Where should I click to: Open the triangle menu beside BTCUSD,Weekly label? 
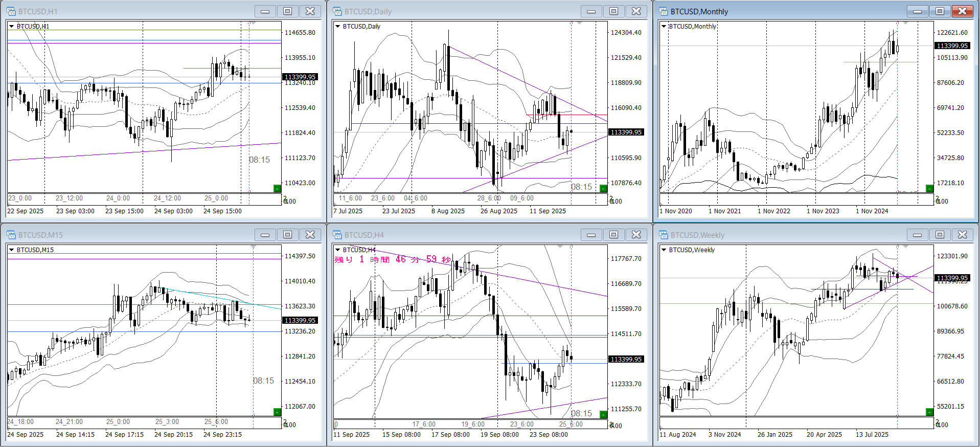(x=664, y=250)
